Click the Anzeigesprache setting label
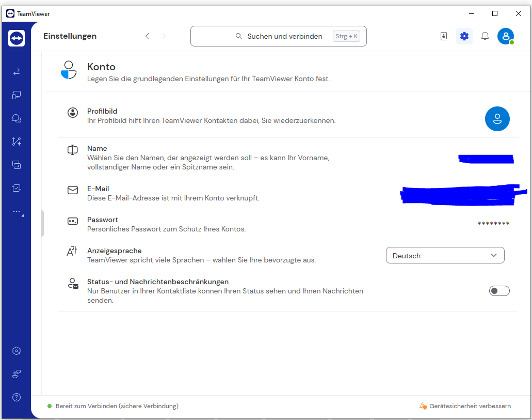The height and width of the screenshot is (420, 532). pyautogui.click(x=115, y=251)
